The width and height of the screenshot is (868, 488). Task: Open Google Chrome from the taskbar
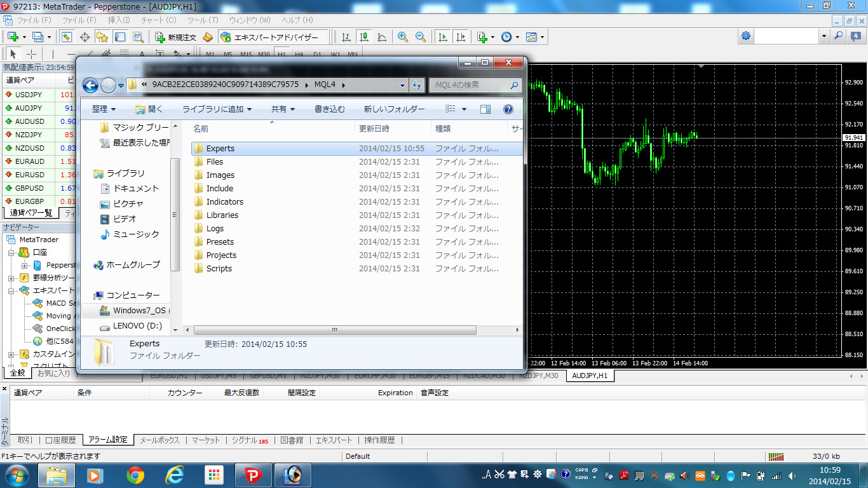tap(135, 475)
